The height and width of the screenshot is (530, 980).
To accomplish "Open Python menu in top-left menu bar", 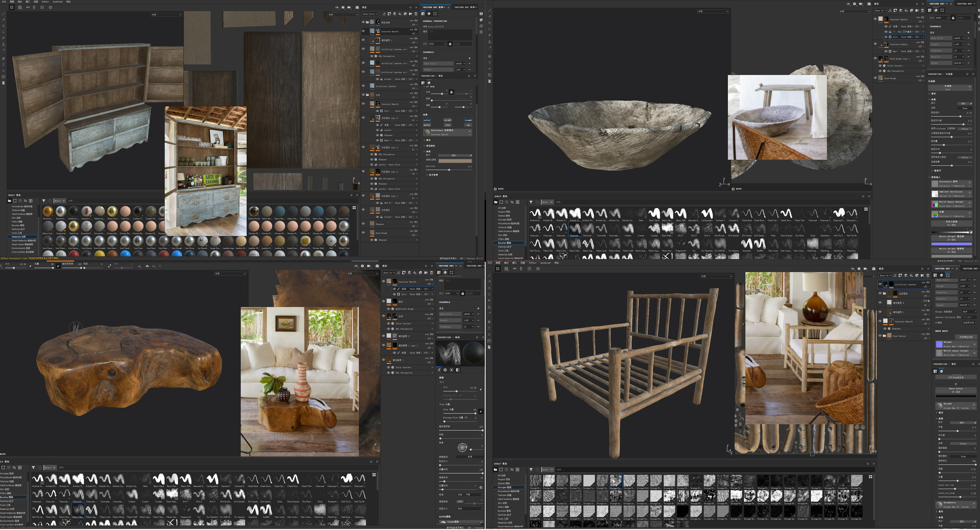I will pyautogui.click(x=45, y=1).
